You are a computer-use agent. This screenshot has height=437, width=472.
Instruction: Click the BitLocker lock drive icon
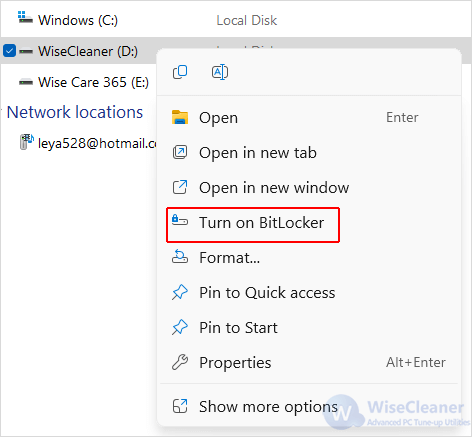(180, 220)
